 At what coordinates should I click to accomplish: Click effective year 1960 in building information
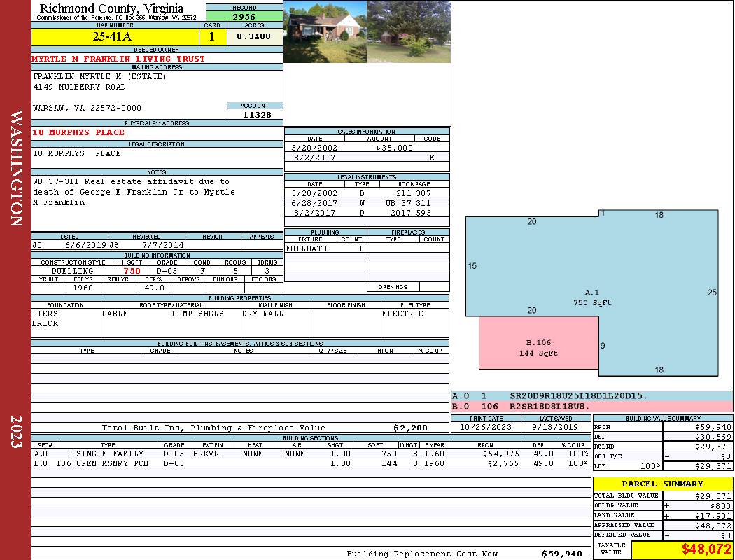(x=83, y=288)
